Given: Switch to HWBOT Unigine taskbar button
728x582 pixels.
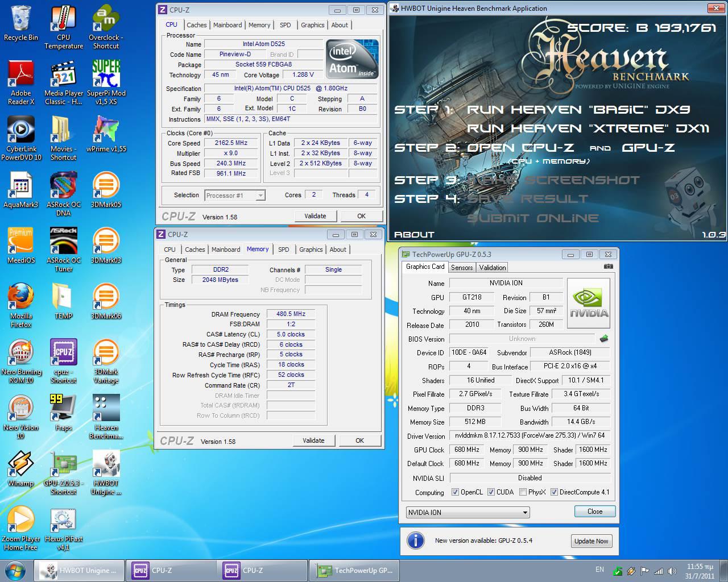Looking at the screenshot, I should [x=79, y=571].
